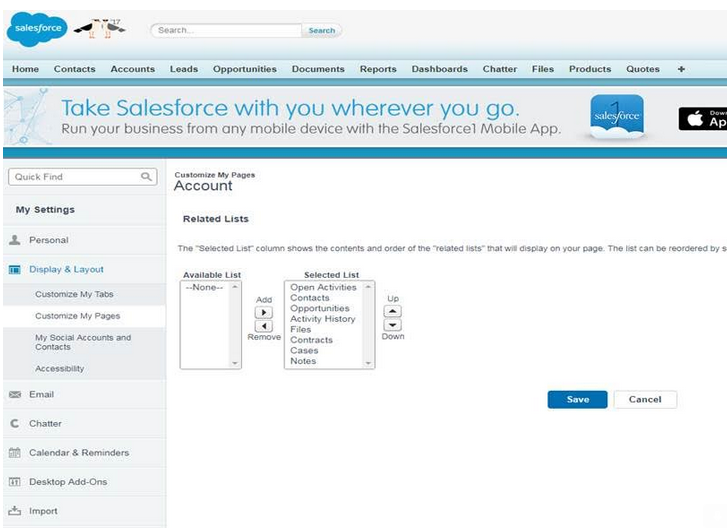Select Opportunities in Selected List
Screen dimensions: 727x528
pos(320,309)
